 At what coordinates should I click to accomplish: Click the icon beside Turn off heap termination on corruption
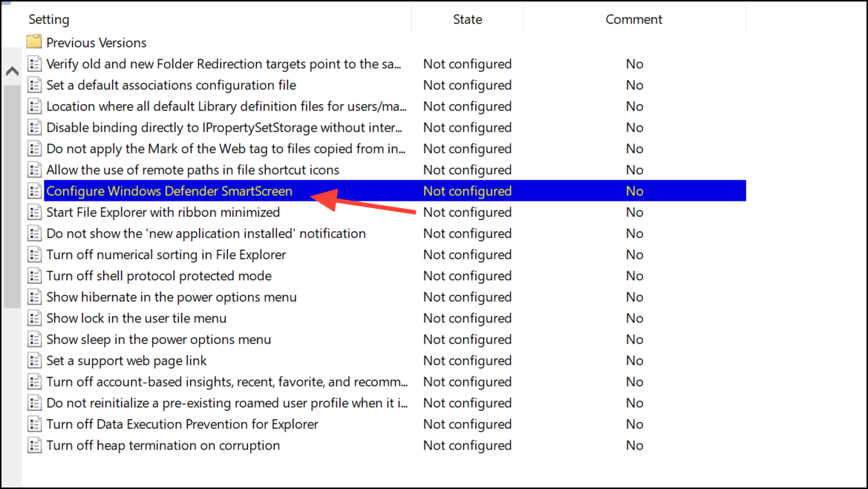(34, 445)
